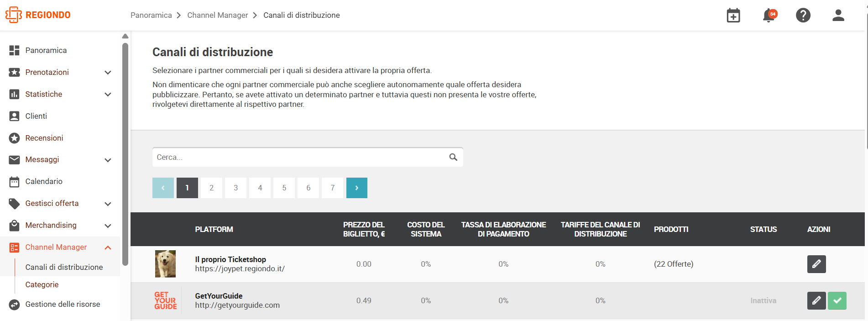Click the Regiondo logo
Image resolution: width=868 pixels, height=321 pixels.
click(38, 15)
